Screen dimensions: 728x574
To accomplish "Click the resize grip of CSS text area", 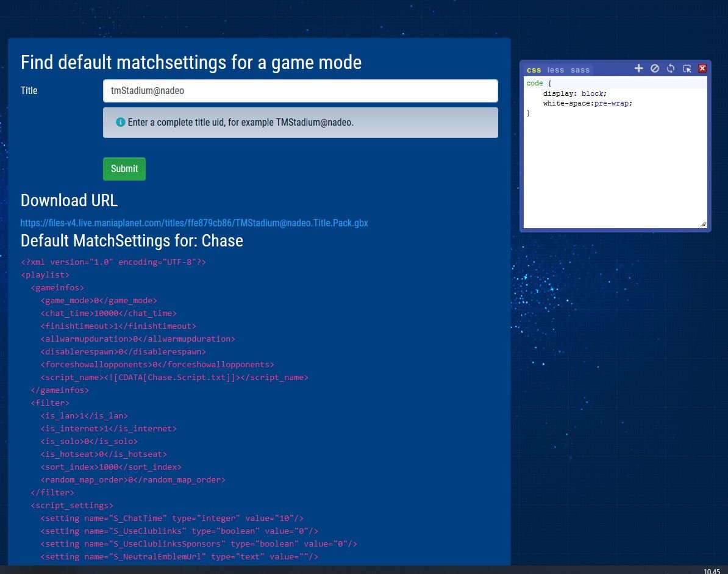I will tap(704, 224).
